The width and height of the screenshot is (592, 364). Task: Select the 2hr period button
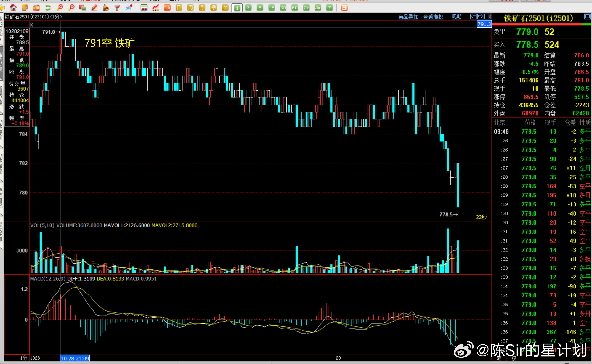pos(306,8)
